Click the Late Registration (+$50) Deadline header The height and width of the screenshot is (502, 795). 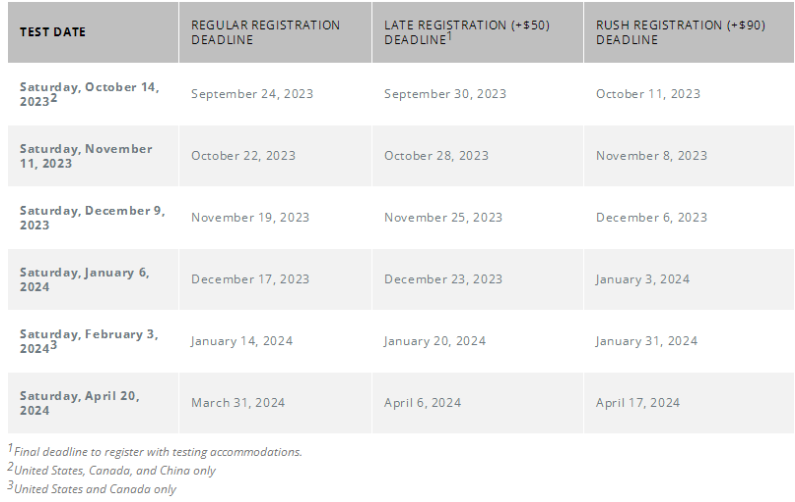point(466,32)
